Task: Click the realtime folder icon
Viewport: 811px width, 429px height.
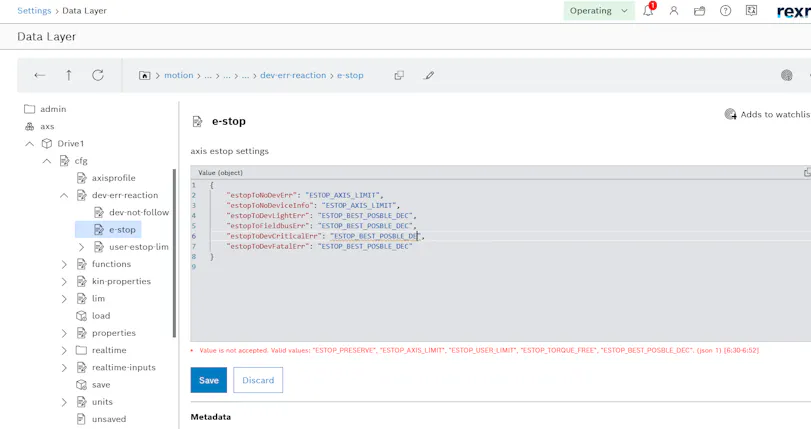Action: click(x=81, y=350)
